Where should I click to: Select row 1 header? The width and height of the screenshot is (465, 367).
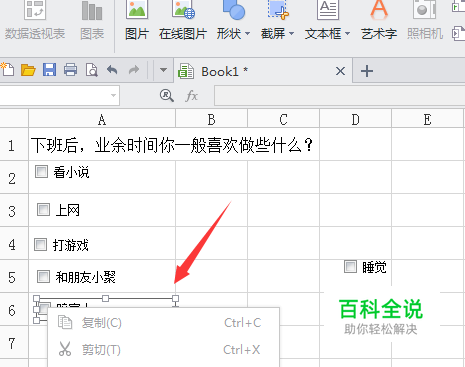[14, 144]
